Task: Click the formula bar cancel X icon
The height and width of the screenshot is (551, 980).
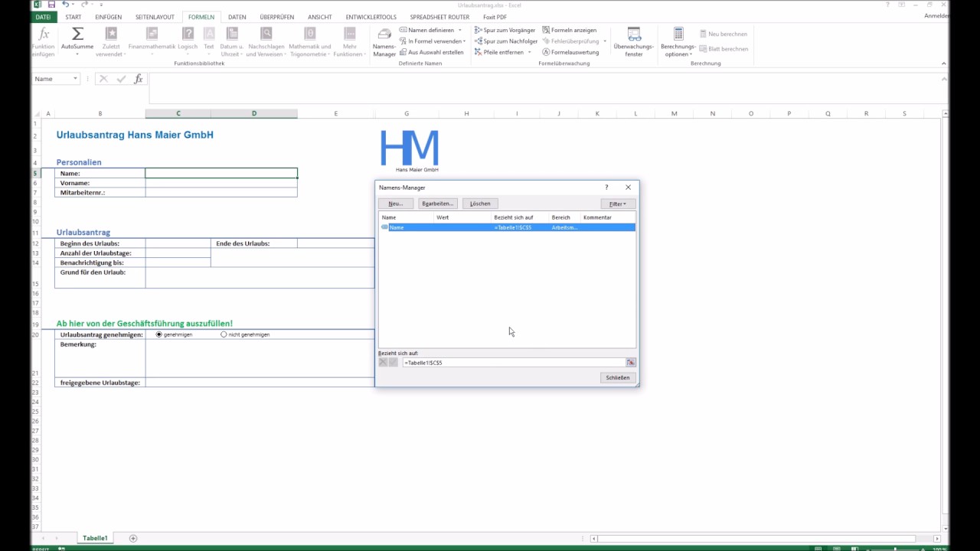Action: point(103,79)
